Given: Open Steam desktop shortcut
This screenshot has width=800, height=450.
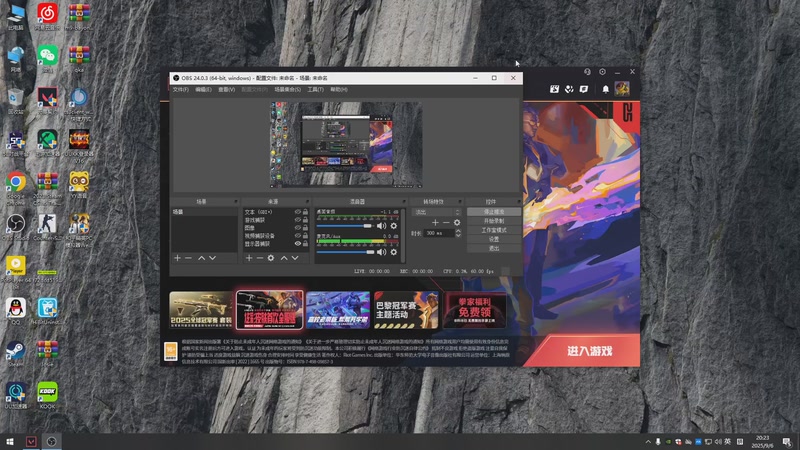Looking at the screenshot, I should [x=16, y=353].
